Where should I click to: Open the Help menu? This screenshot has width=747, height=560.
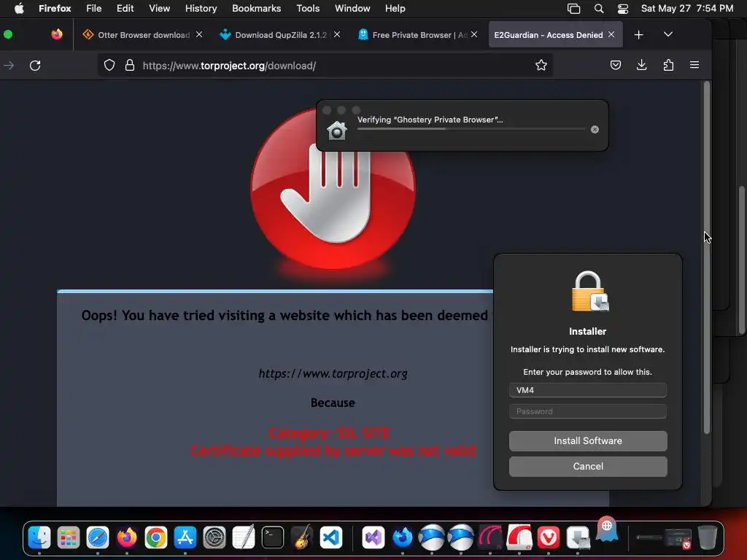click(x=395, y=9)
